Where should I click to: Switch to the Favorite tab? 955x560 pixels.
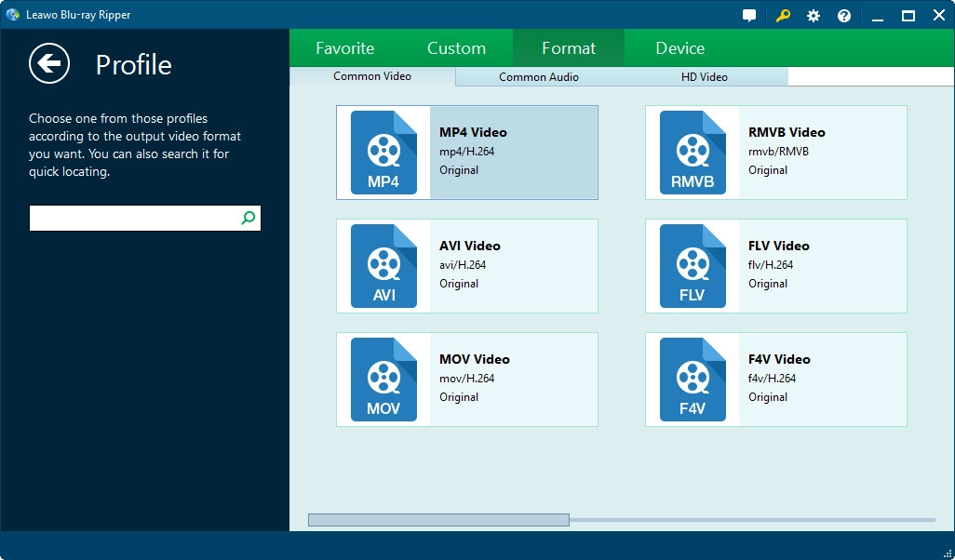tap(344, 48)
